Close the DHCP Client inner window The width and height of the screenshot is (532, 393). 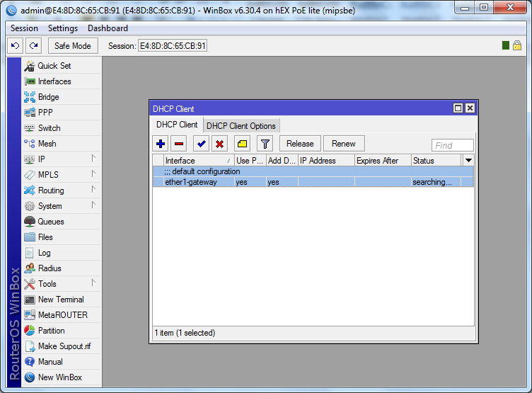tap(470, 108)
